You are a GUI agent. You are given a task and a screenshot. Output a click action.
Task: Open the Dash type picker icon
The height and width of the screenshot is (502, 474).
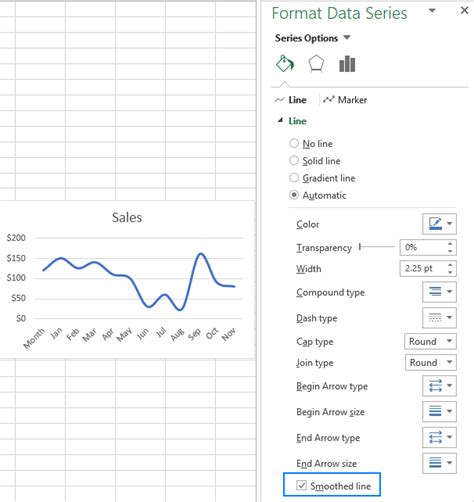[439, 318]
